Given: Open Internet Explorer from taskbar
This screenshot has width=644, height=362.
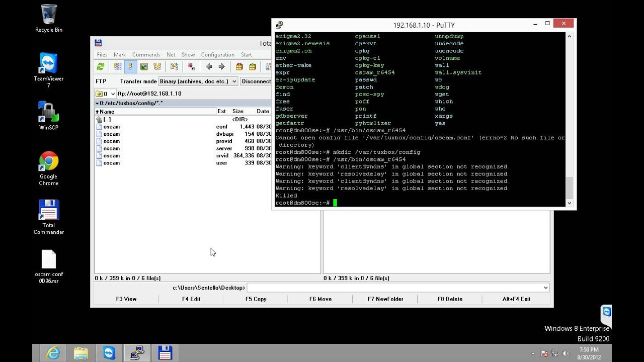Looking at the screenshot, I should [53, 353].
